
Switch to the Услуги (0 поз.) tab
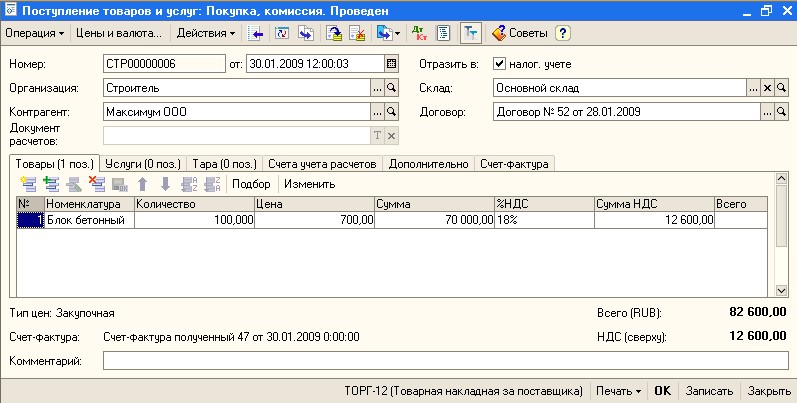tap(143, 164)
